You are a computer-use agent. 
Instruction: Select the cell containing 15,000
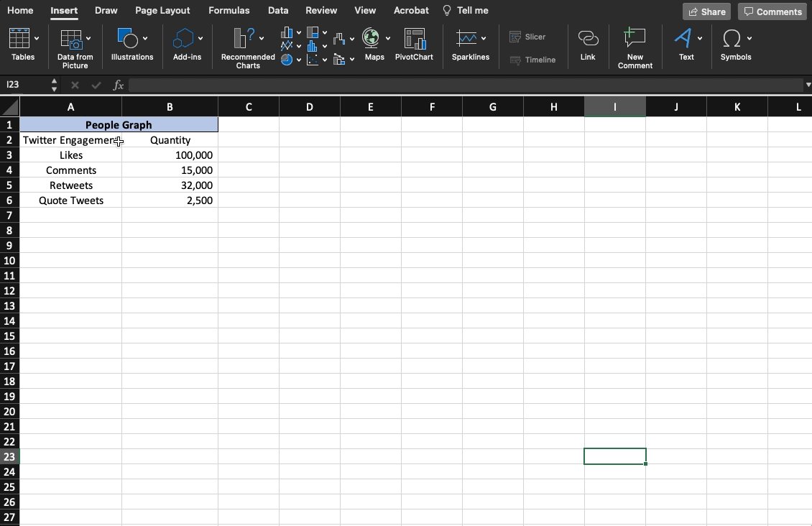[170, 170]
